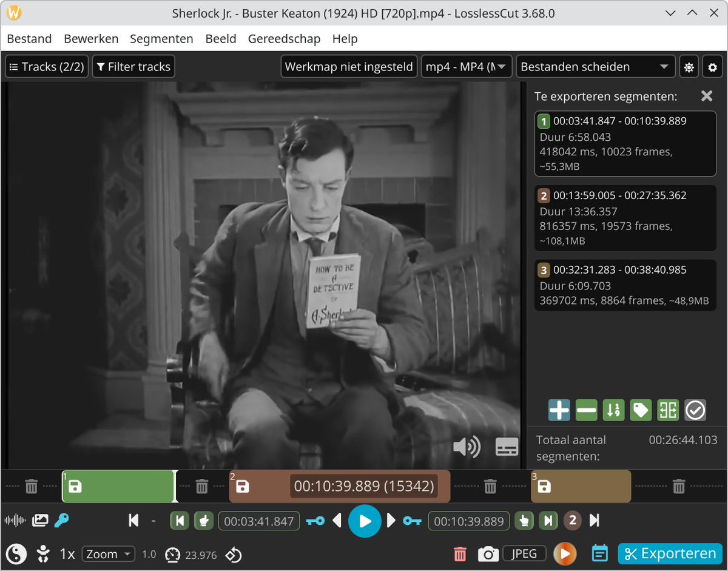
Task: Open the Bestand menu
Action: 29,39
